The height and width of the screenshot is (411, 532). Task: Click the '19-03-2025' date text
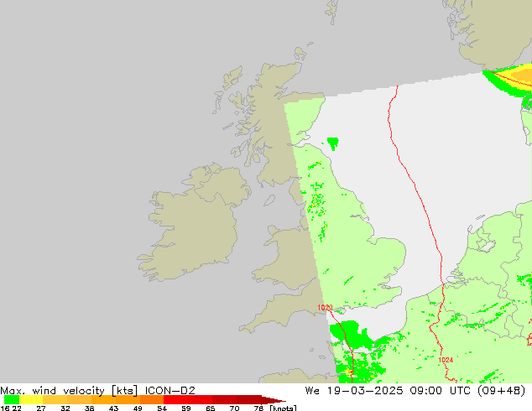click(x=365, y=391)
